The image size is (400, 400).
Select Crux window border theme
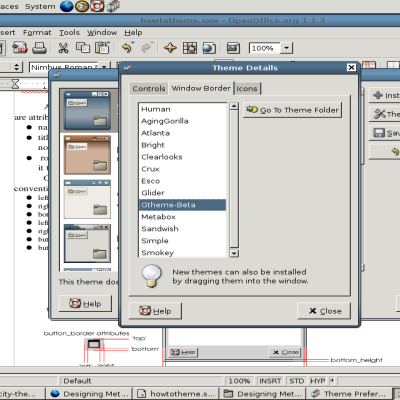182,169
